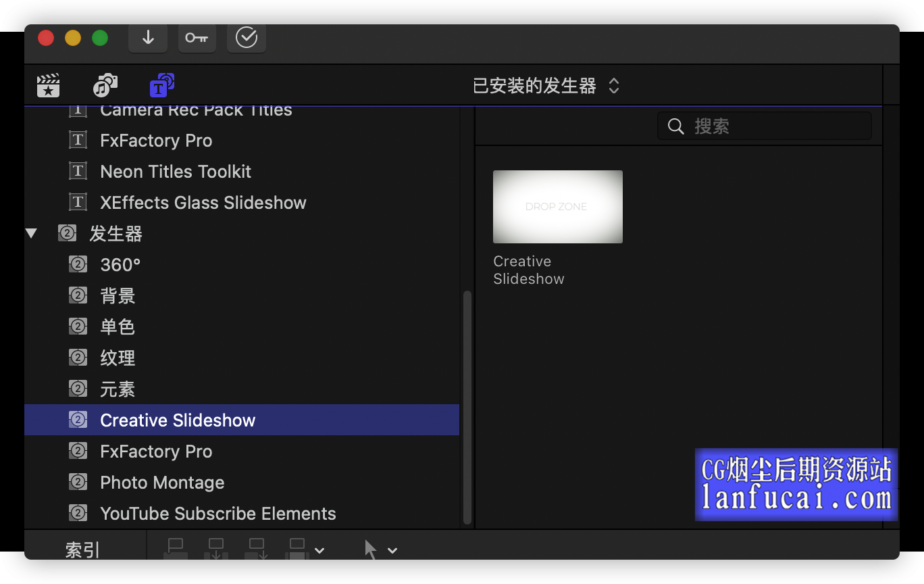This screenshot has width=924, height=584.
Task: Click the generator icon beside YouTube Subscribe Elements
Action: 78,514
